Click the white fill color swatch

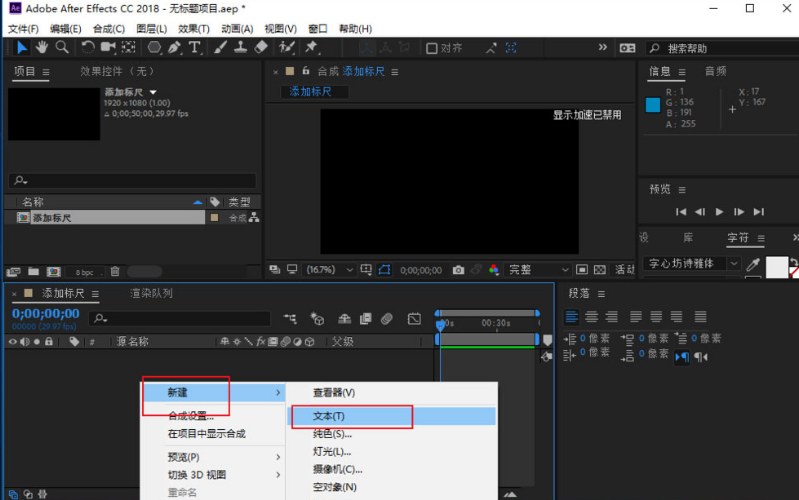(x=777, y=267)
